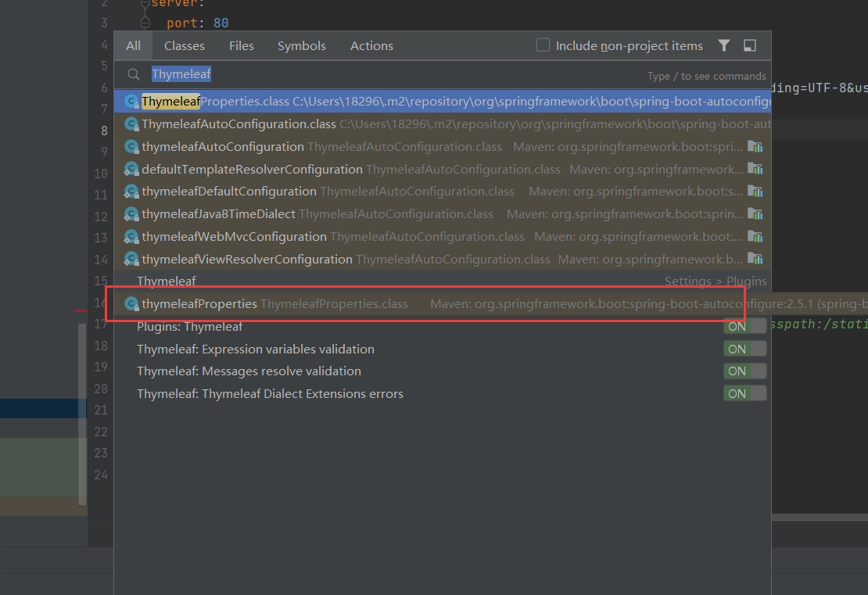Click library icon on thymeleafDefaultConfiguration row
The image size is (868, 595).
(755, 192)
